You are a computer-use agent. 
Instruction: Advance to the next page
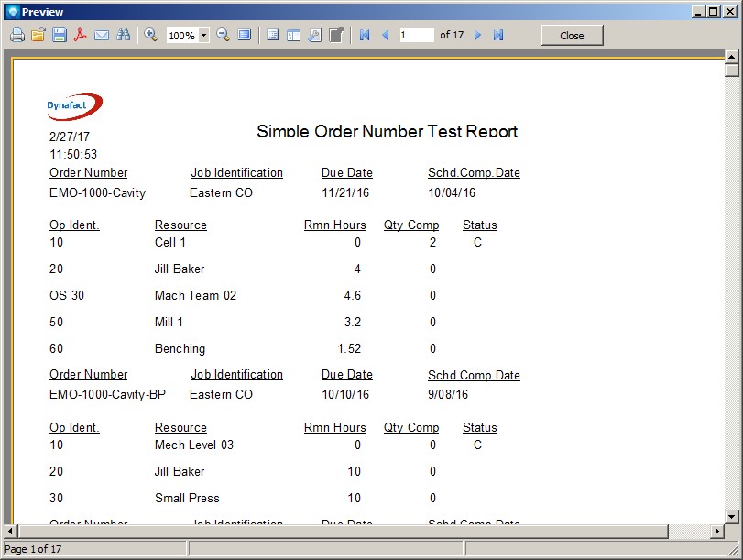click(x=477, y=35)
